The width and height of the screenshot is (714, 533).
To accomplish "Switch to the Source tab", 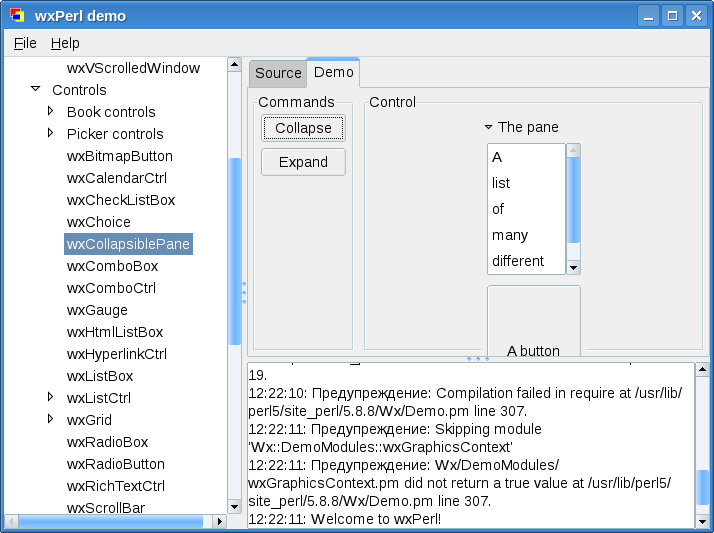I will tap(278, 73).
